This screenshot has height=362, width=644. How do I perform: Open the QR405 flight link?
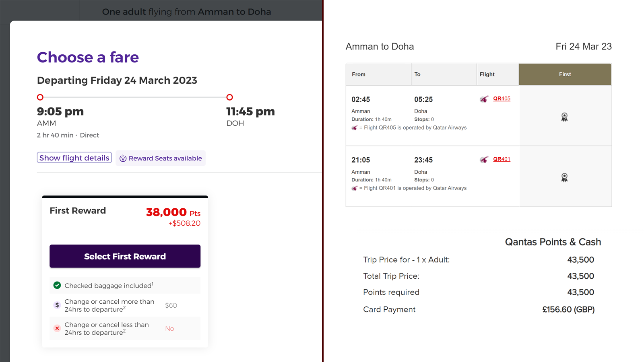[x=502, y=99]
